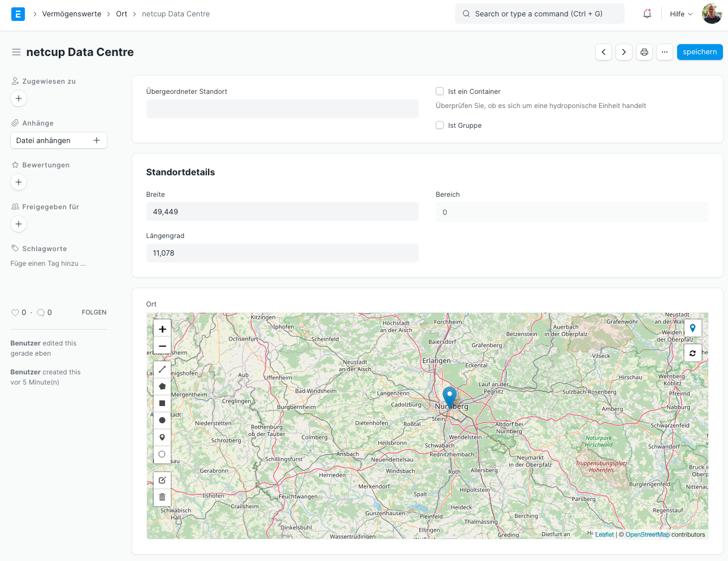Zoom out on the map

tap(162, 346)
